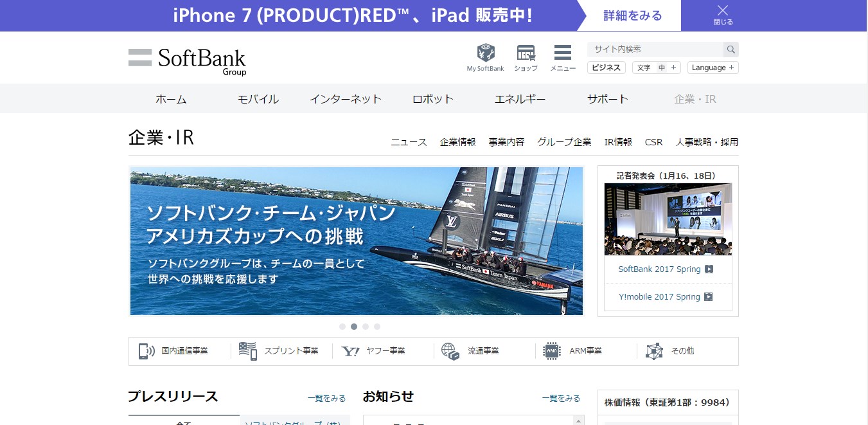
Task: Click the ビジネス button
Action: click(607, 68)
